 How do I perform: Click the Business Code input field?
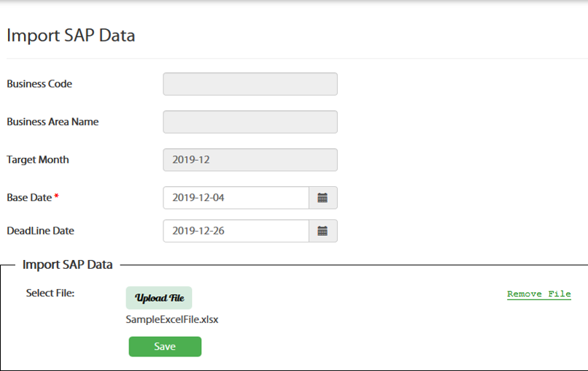[x=250, y=84]
